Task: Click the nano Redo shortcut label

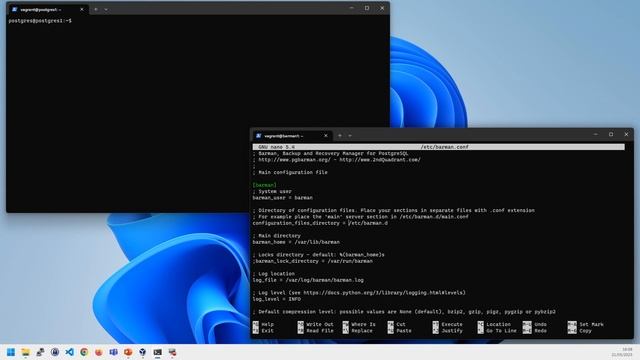Action: [540, 331]
